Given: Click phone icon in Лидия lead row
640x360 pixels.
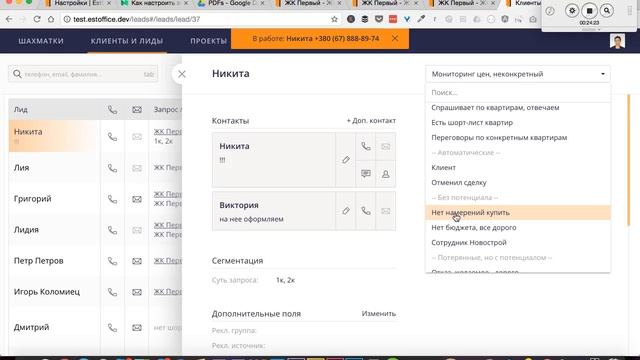Looking at the screenshot, I should click(x=112, y=230).
